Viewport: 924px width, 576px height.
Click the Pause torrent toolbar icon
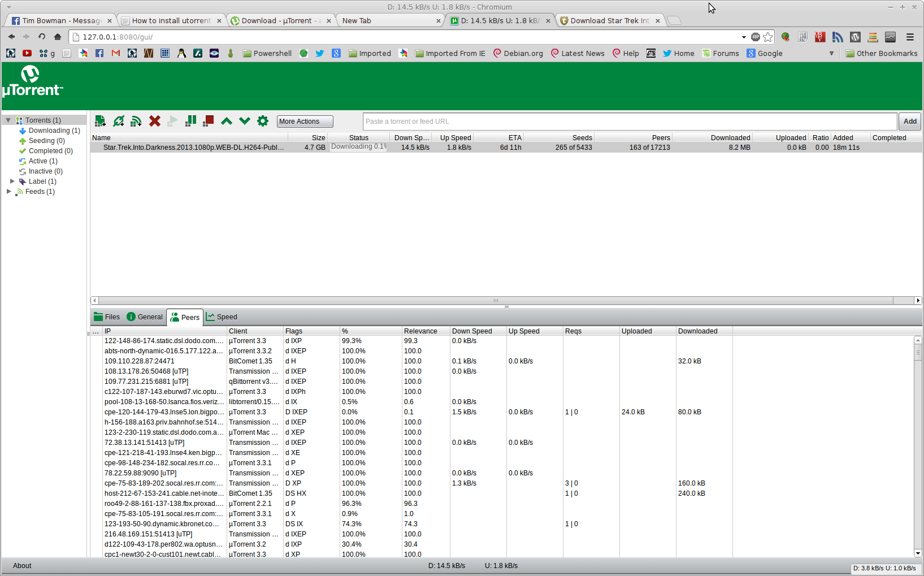(190, 121)
